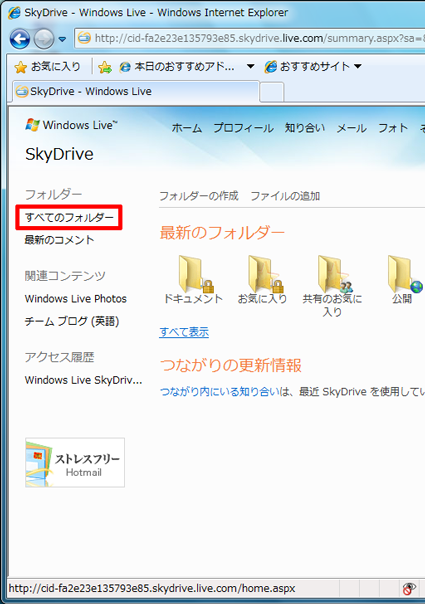Open プロフィール in navigation menu
The height and width of the screenshot is (604, 425).
click(x=244, y=128)
